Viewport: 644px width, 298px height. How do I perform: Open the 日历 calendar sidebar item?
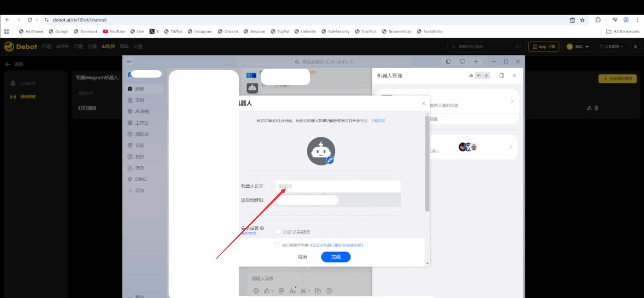pyautogui.click(x=139, y=157)
